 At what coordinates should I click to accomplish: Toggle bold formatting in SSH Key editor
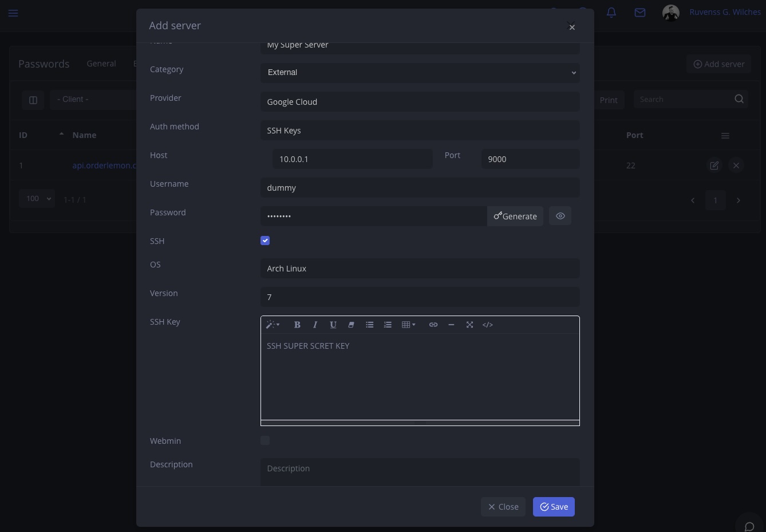(x=297, y=325)
